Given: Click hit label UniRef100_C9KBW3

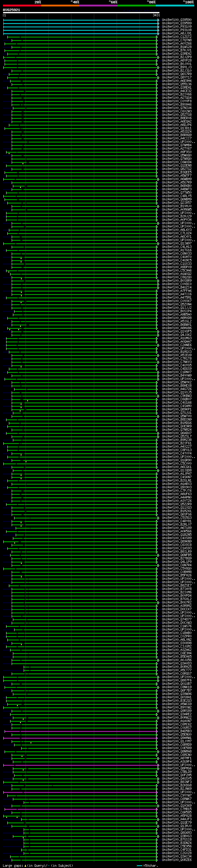Looking at the screenshot, I should [177, 396].
